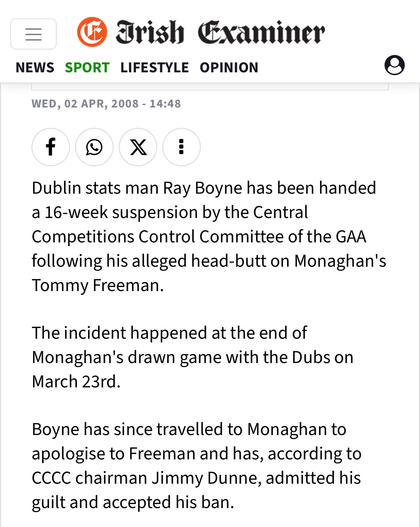Share the article on X
Screen dimensions: 420x527
point(138,147)
